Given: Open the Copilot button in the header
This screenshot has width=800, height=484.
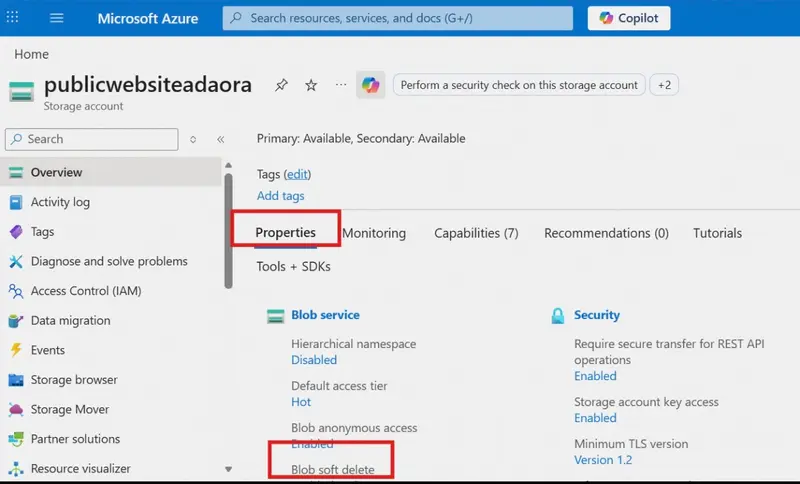Looking at the screenshot, I should pyautogui.click(x=629, y=18).
